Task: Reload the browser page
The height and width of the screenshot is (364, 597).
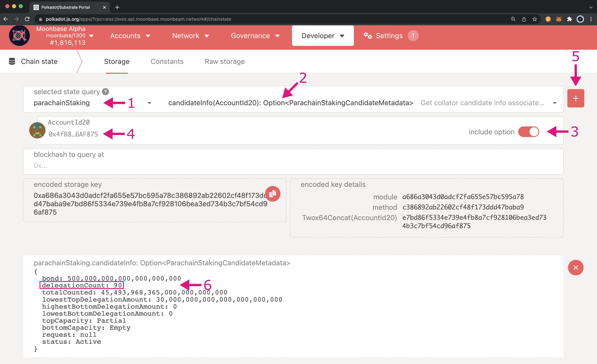Action: tap(27, 19)
